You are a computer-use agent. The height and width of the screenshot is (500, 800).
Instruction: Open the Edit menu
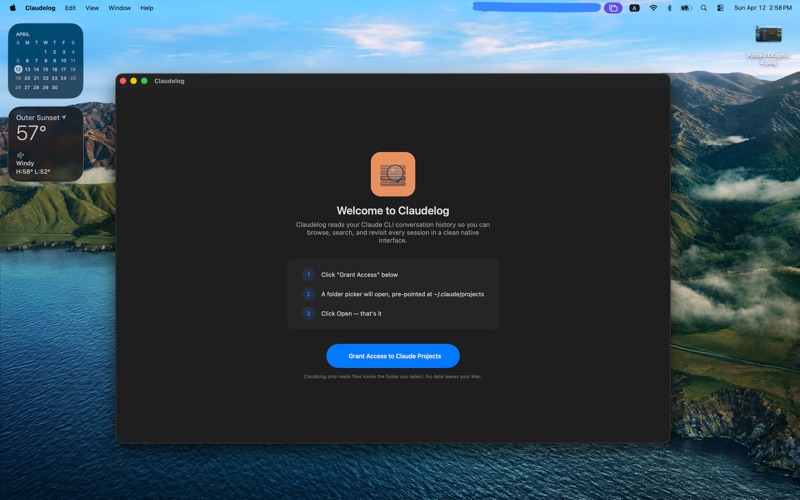pos(70,8)
